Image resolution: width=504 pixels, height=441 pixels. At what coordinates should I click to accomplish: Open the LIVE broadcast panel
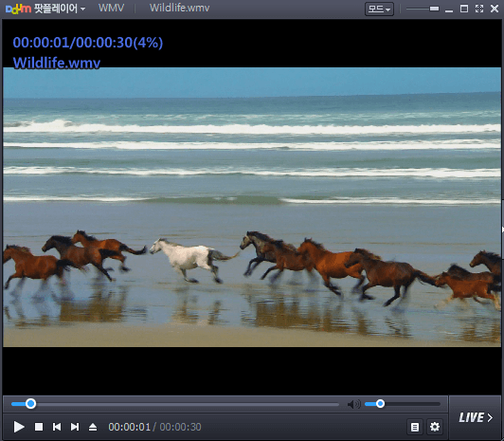point(476,417)
